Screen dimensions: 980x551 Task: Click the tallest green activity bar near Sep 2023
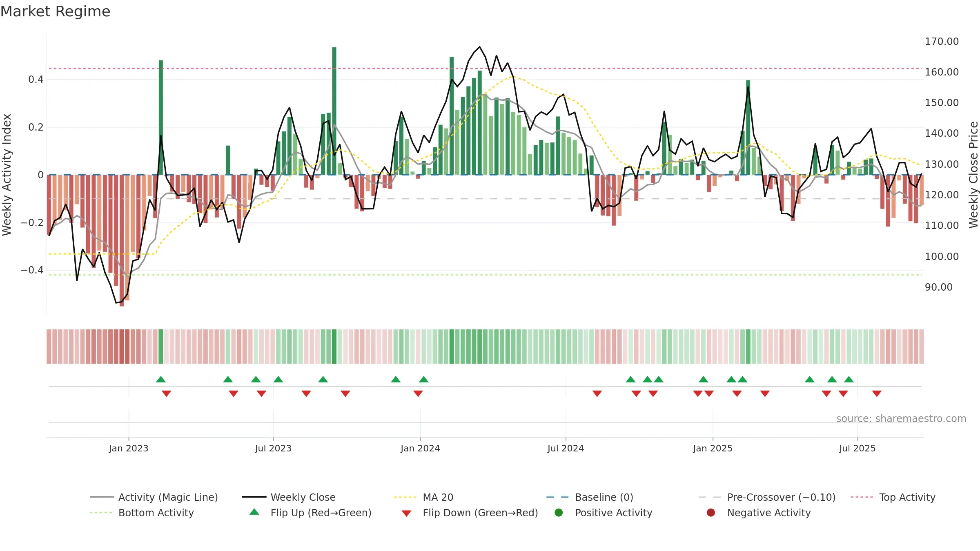coord(334,111)
